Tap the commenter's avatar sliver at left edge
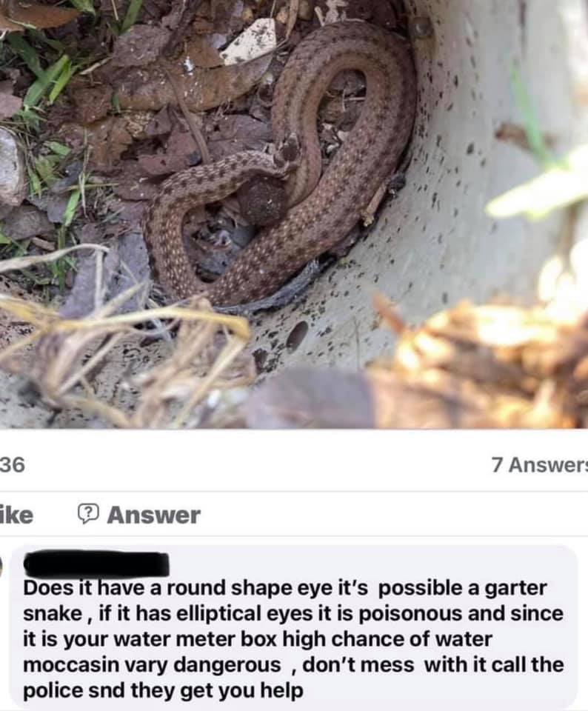The width and height of the screenshot is (588, 711). 1,565
